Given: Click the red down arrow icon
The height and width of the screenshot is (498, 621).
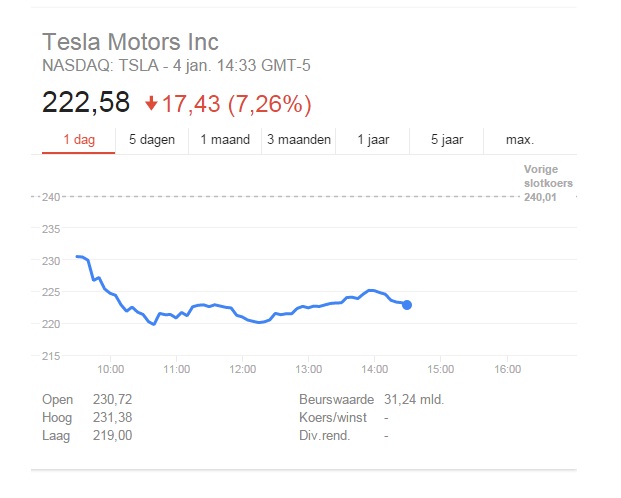Looking at the screenshot, I should tap(151, 103).
